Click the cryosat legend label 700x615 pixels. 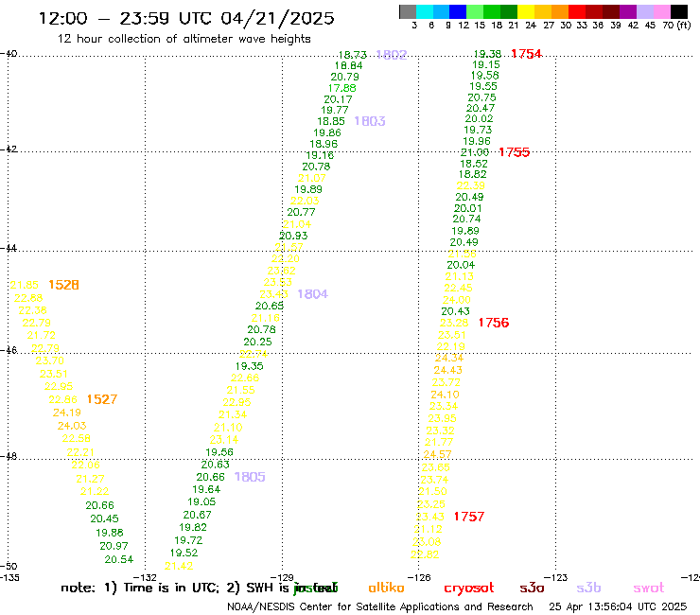(469, 589)
